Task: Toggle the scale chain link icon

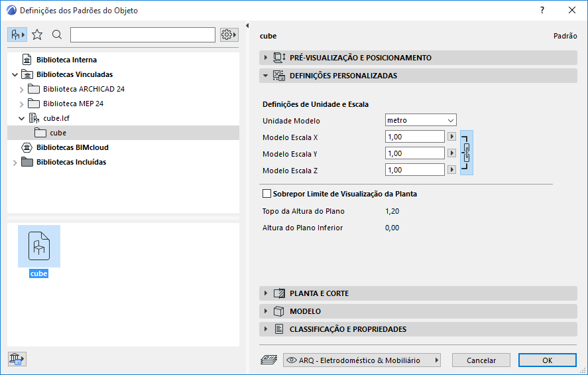Action: pyautogui.click(x=467, y=152)
